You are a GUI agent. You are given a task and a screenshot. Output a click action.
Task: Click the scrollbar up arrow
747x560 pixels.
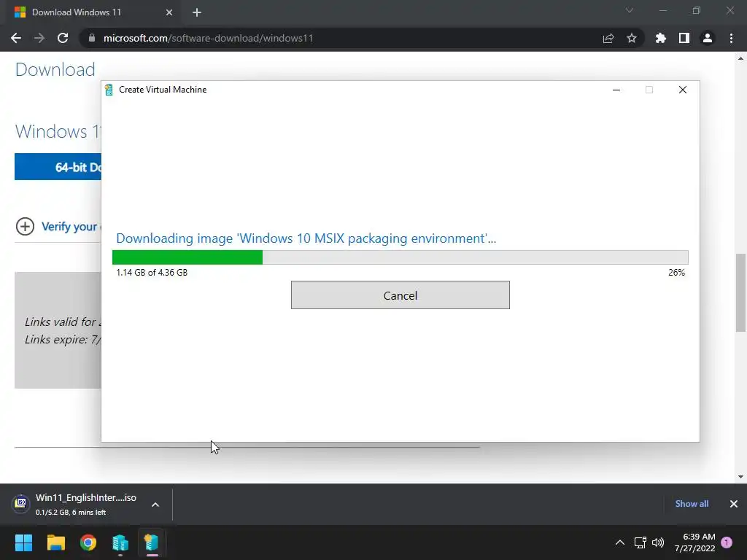click(x=740, y=58)
